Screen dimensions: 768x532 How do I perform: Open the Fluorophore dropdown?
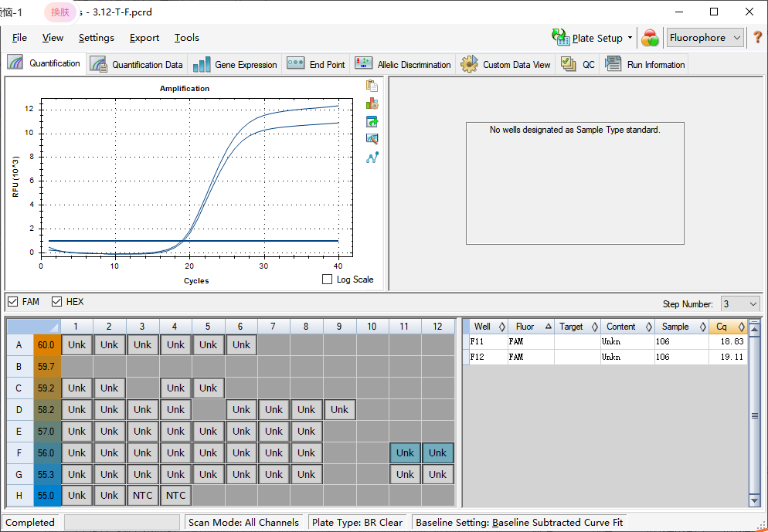click(705, 38)
